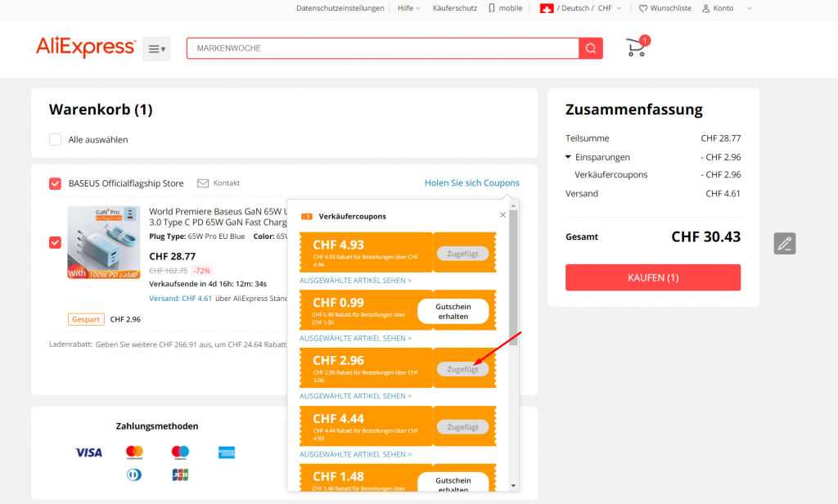Screen dimensions: 838x504
Task: Click the Gespart label
Action: click(86, 319)
